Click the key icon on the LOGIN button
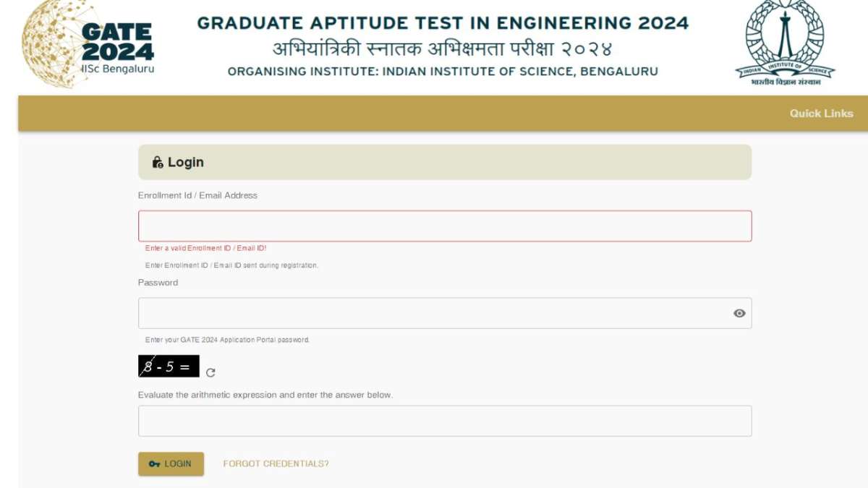Viewport: 868px width, 488px height. (x=153, y=463)
